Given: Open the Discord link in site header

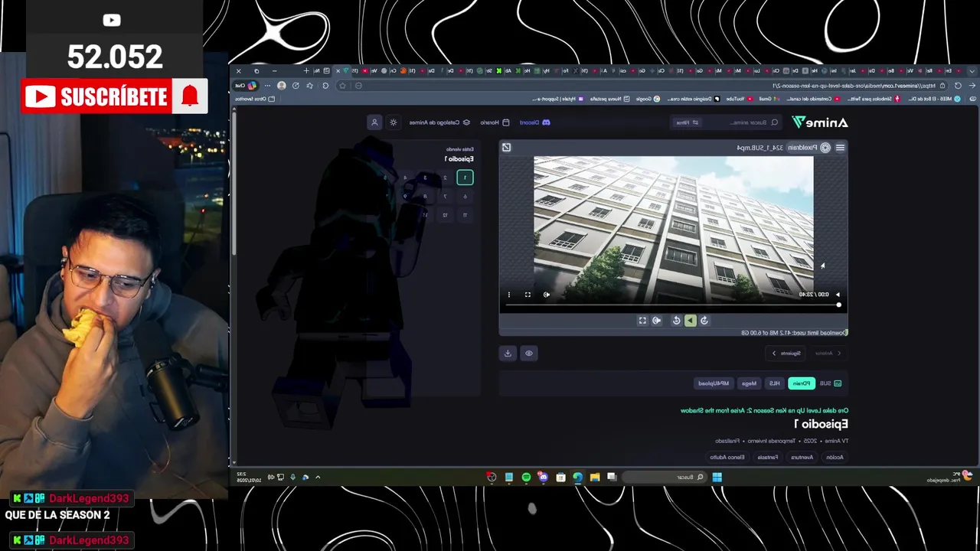Looking at the screenshot, I should [x=535, y=122].
